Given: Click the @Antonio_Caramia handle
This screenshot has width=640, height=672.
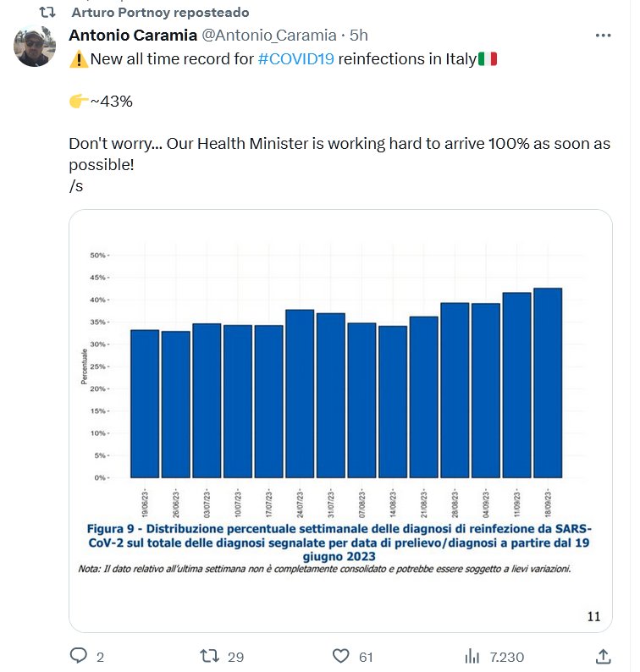Looking at the screenshot, I should pyautogui.click(x=268, y=36).
